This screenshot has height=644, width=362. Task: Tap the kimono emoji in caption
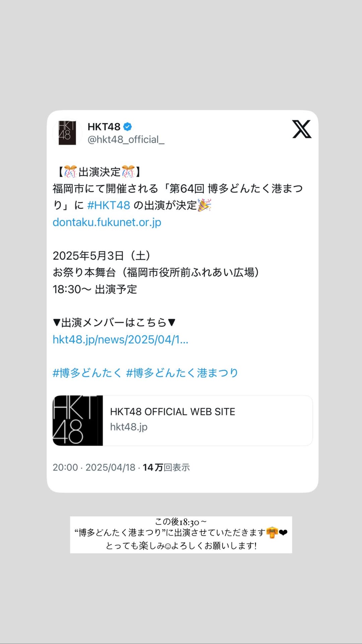272,533
